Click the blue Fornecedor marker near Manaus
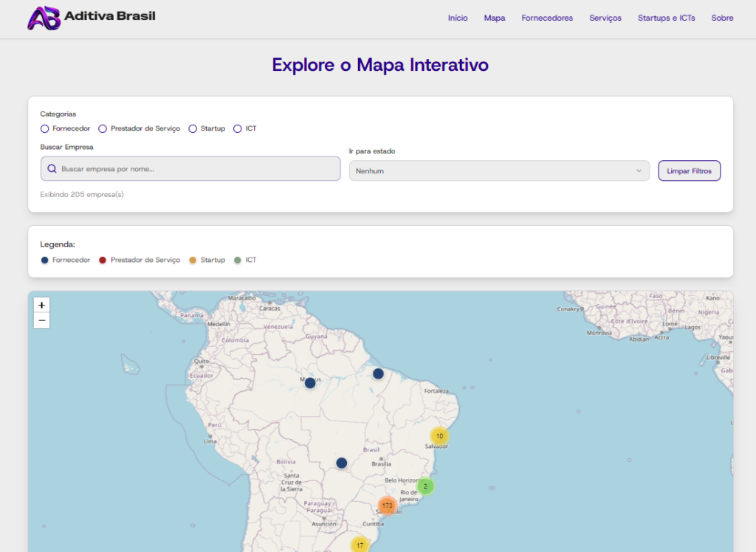 (x=309, y=382)
